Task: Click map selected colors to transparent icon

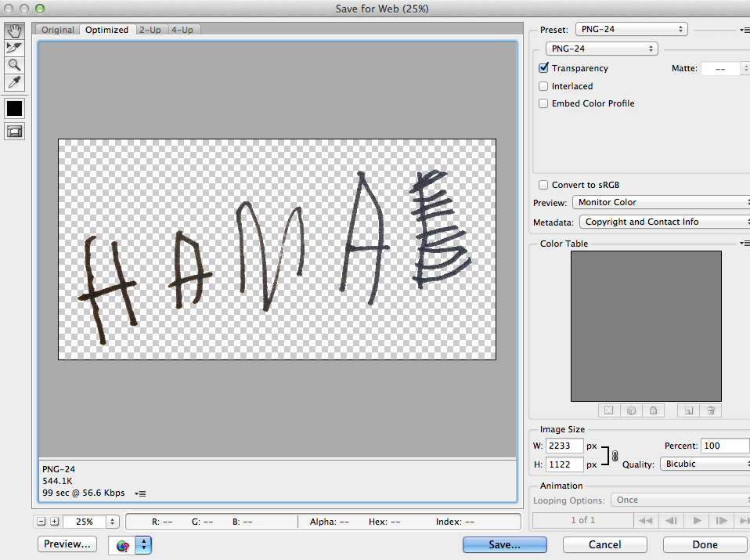Action: click(609, 410)
